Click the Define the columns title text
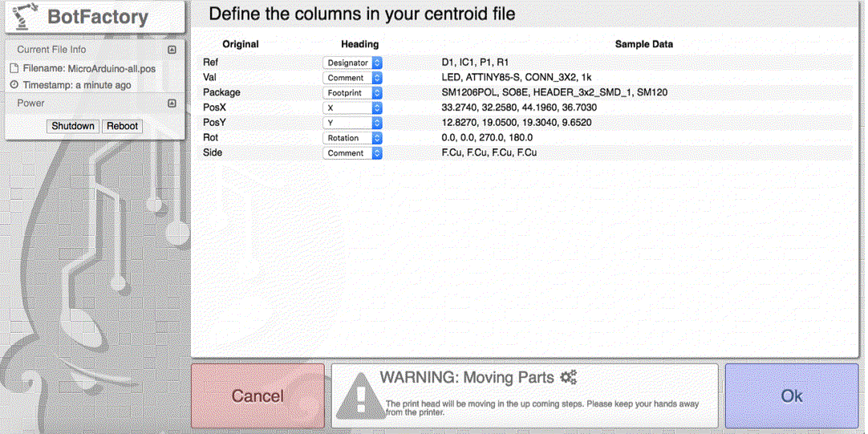This screenshot has width=868, height=434. [362, 14]
